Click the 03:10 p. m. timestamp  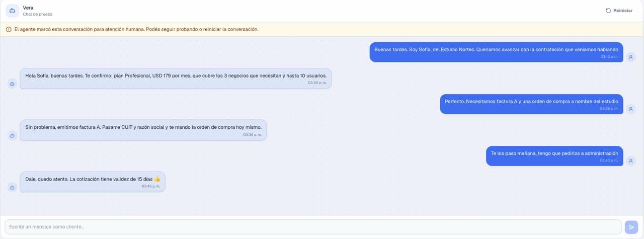click(x=609, y=57)
